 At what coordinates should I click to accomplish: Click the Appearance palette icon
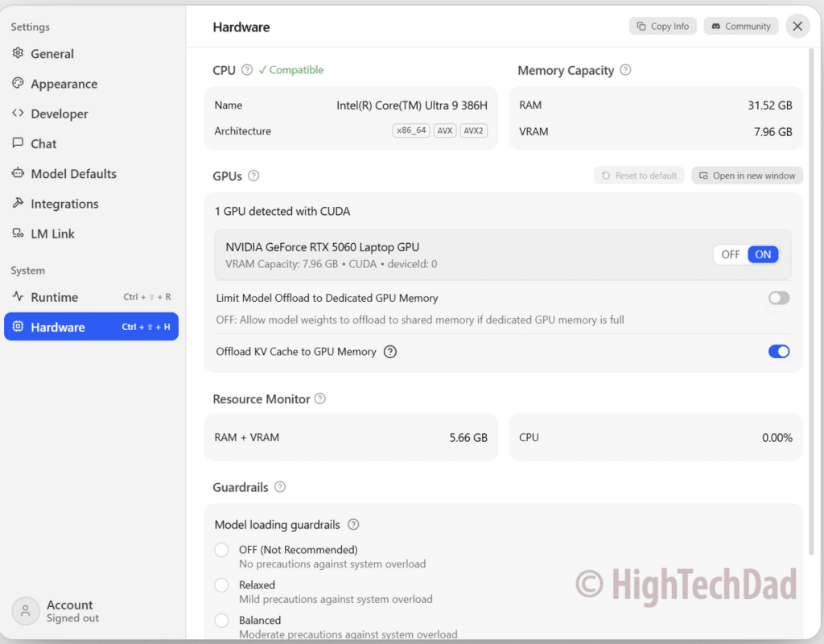pos(18,83)
